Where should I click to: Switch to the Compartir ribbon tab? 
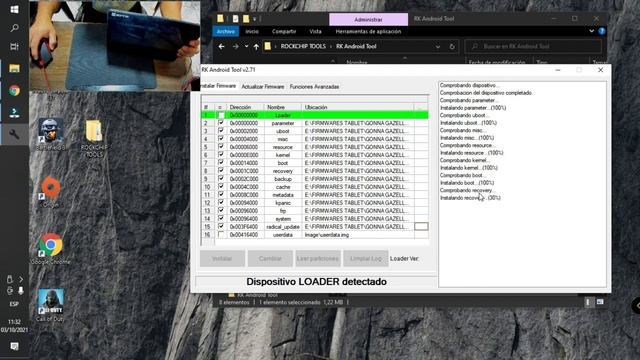click(284, 31)
